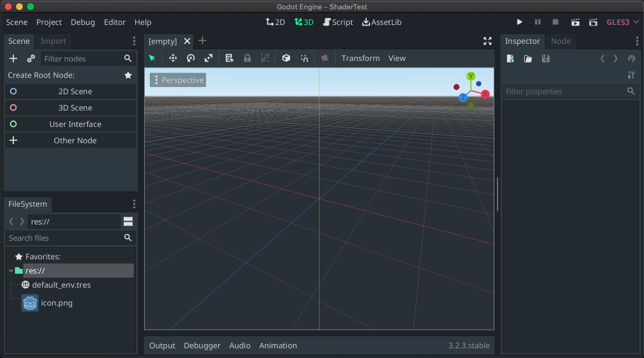This screenshot has width=644, height=358.
Task: Play the project
Action: click(520, 22)
